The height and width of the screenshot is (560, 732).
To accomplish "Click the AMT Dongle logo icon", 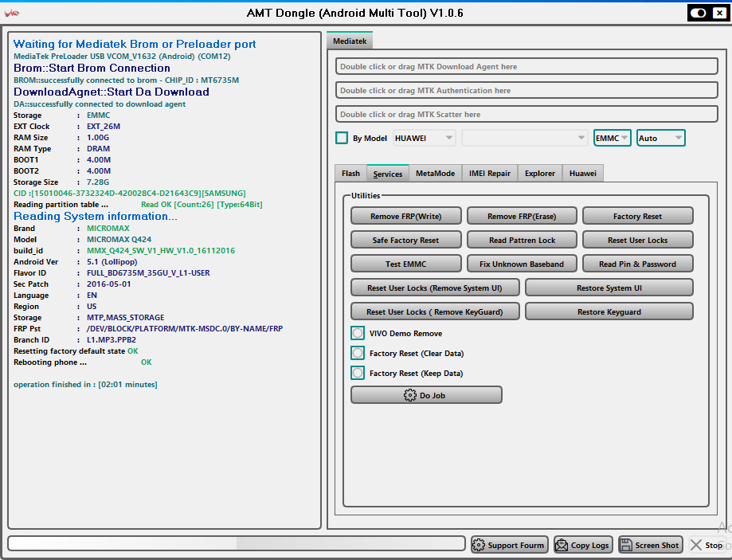I will pos(12,13).
